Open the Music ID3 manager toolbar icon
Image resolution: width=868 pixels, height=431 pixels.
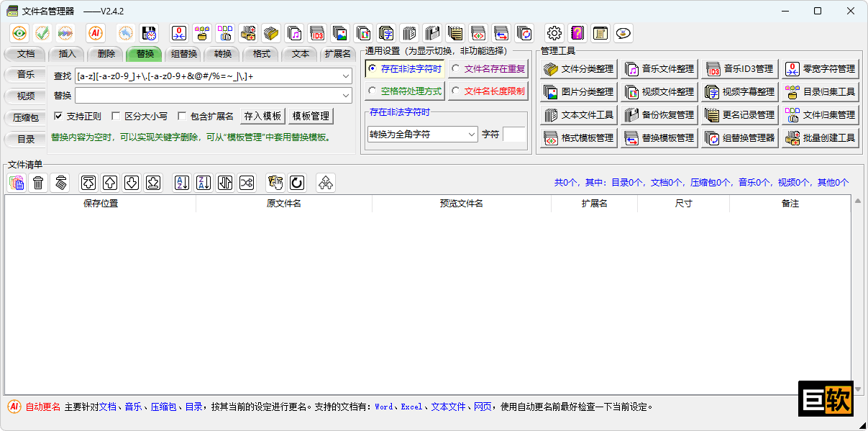(317, 32)
